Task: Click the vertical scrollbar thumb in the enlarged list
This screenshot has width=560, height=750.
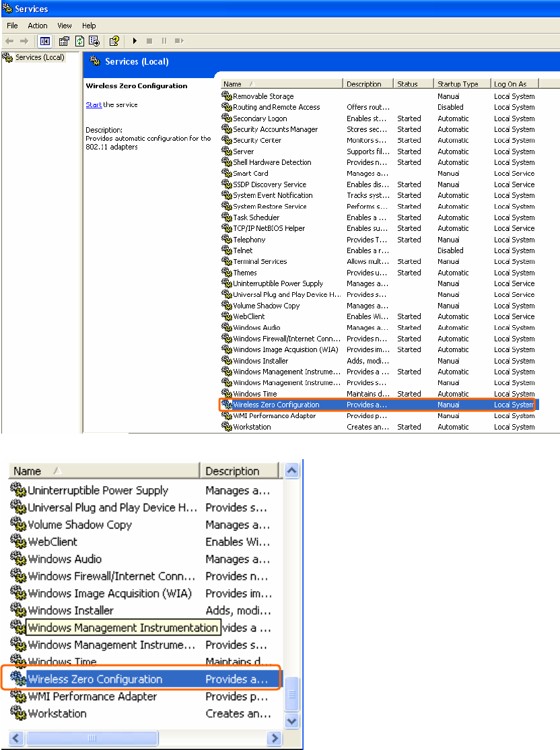Action: click(x=291, y=694)
